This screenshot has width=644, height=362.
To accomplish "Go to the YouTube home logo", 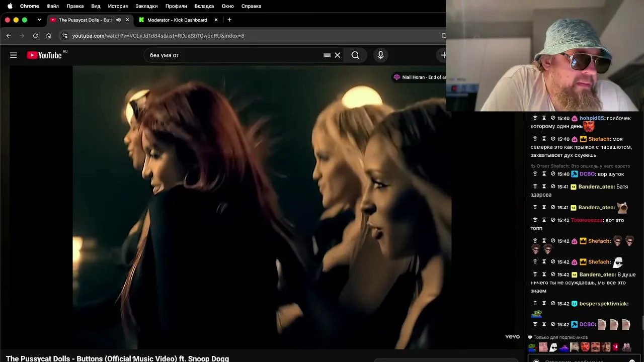I will click(44, 55).
